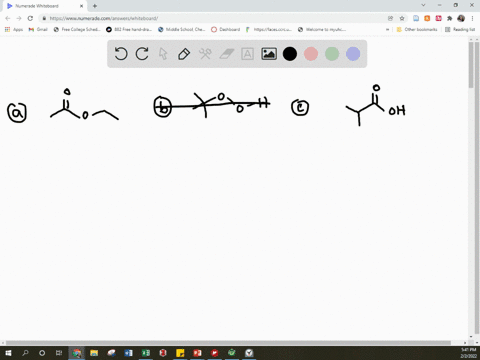
Task: Expand the hidden bookmarks overflow chevron
Action: (x=387, y=29)
